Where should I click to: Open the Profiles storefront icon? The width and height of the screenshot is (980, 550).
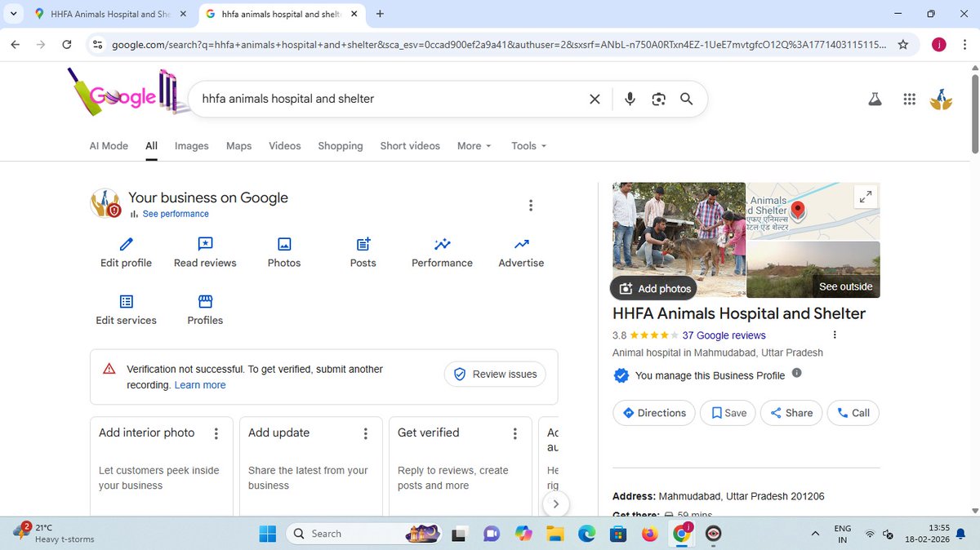point(205,301)
